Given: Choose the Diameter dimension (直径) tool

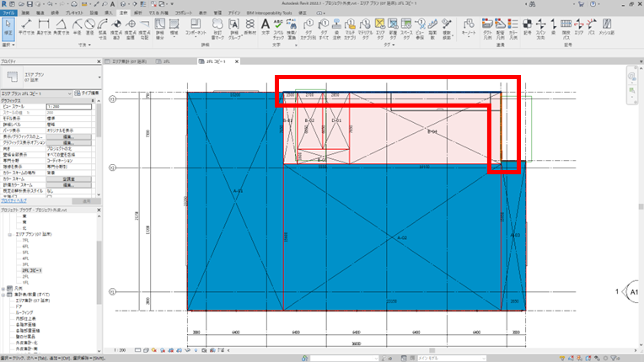Looking at the screenshot, I should [x=89, y=27].
